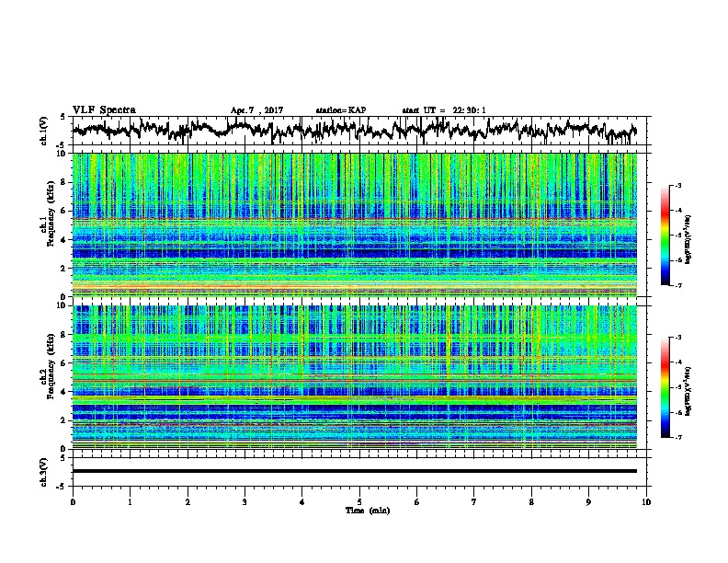Click time axis tick label '2'
The image size is (728, 563).
[x=188, y=502]
